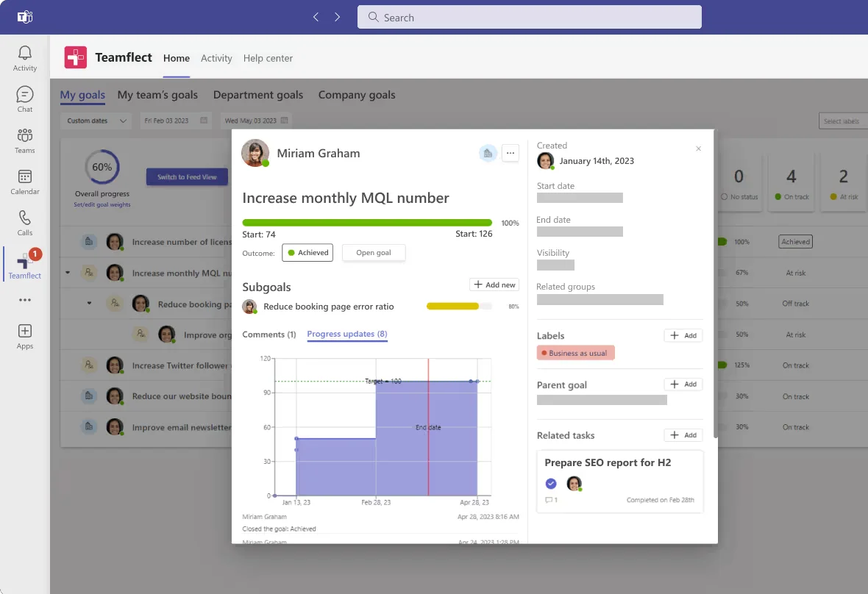Image resolution: width=868 pixels, height=594 pixels.
Task: Click the Business as usual label chip
Action: pos(575,353)
